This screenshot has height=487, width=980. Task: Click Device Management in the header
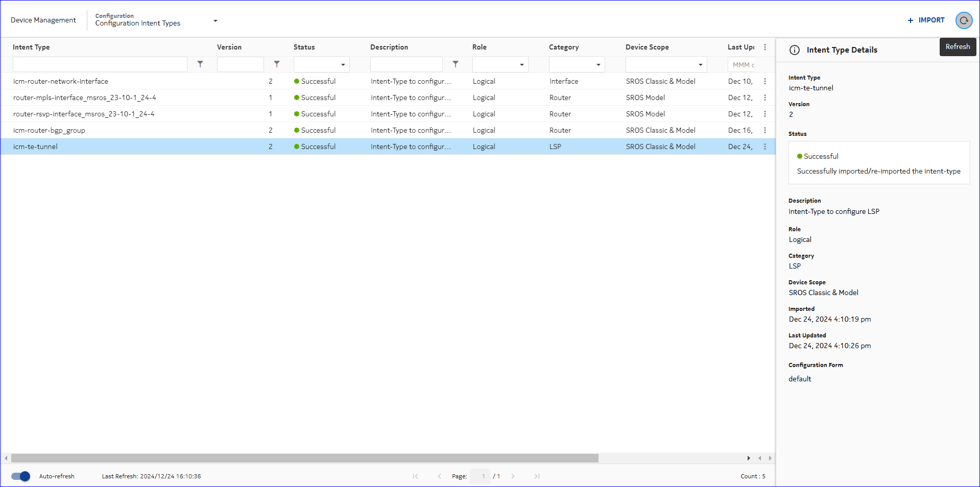[43, 20]
